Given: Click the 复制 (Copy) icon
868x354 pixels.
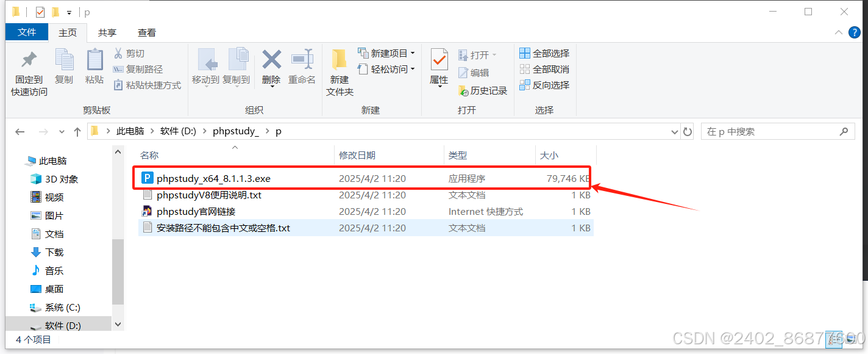Looking at the screenshot, I should [64, 68].
